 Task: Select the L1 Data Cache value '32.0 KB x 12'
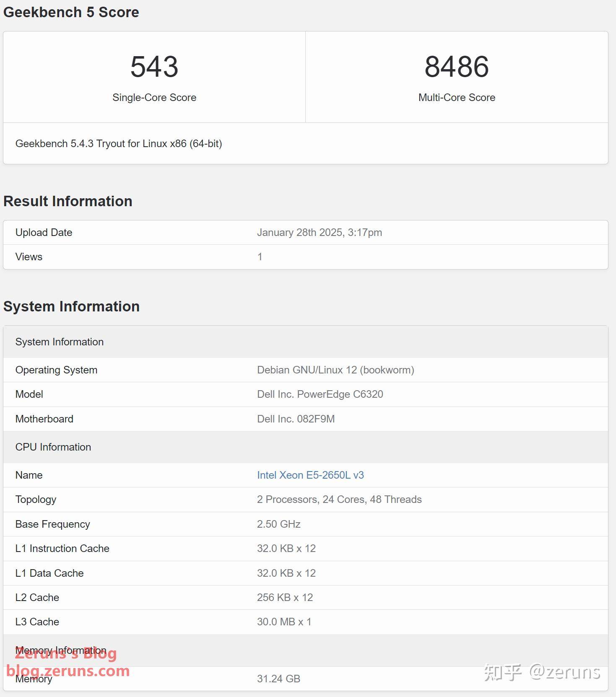tap(286, 573)
